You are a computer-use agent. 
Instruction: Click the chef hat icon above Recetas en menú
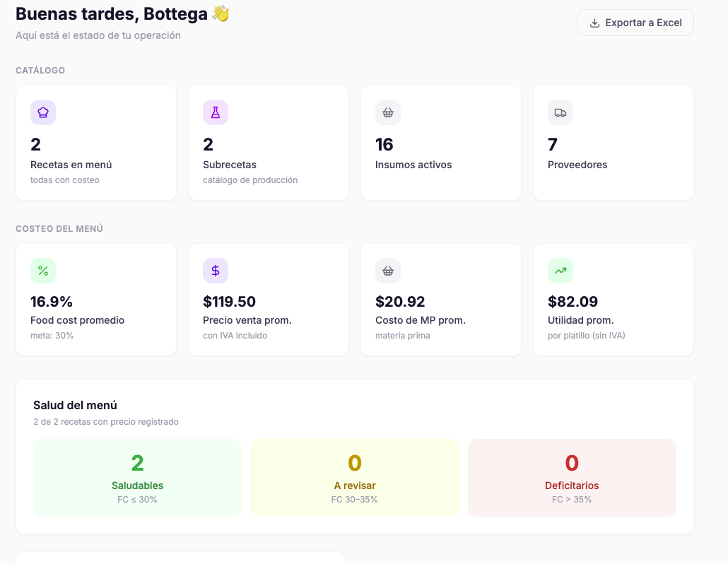[43, 112]
